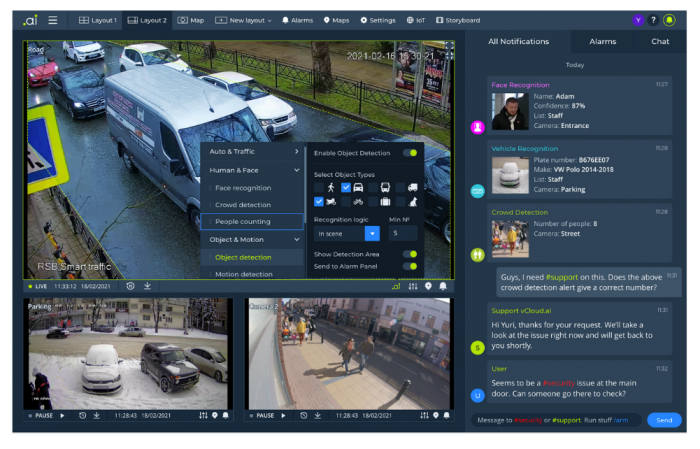Open history icon on Parking camera
700x449 pixels.
point(83,416)
